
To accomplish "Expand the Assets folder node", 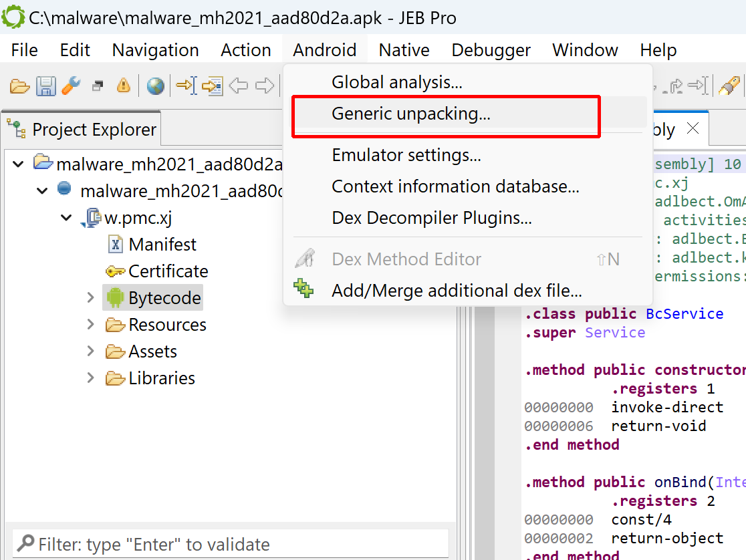I will click(91, 351).
